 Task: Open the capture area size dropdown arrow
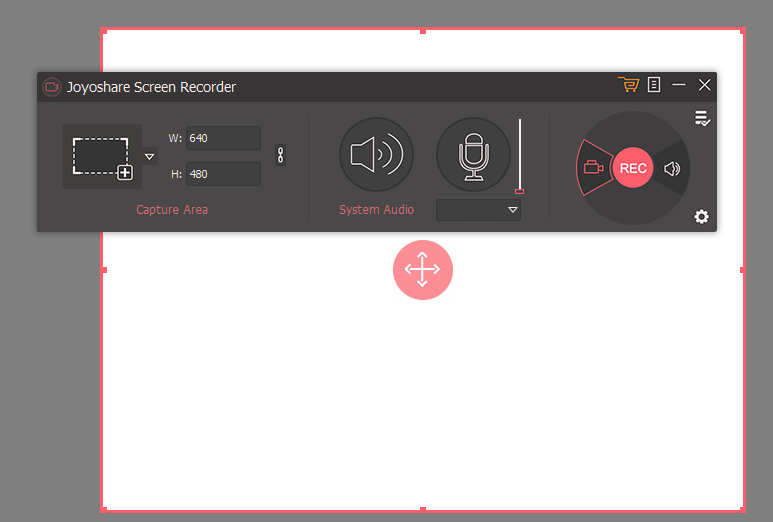coord(149,157)
